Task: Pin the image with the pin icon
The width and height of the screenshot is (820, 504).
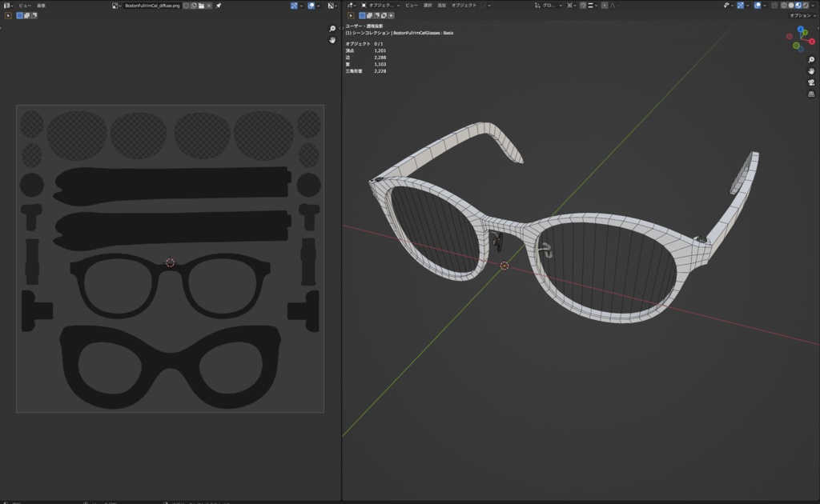Action: pos(219,6)
